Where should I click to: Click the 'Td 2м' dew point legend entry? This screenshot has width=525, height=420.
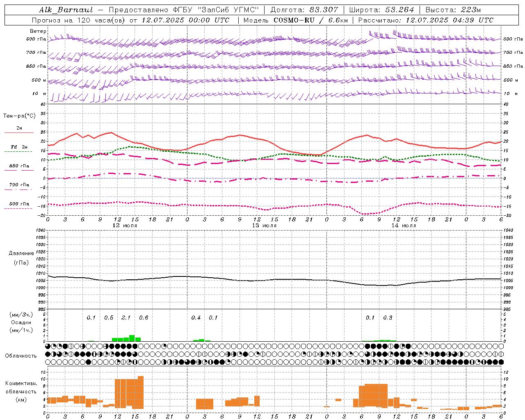point(19,147)
